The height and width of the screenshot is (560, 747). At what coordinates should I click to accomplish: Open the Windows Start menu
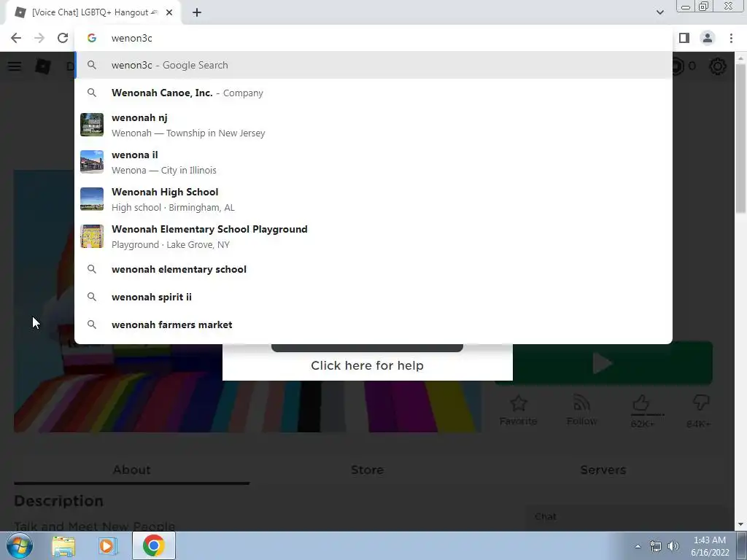point(20,545)
